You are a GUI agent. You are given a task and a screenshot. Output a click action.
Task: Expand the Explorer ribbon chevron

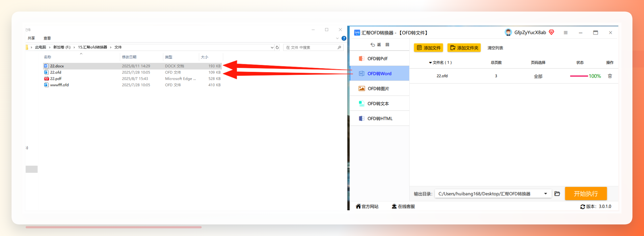pos(337,38)
